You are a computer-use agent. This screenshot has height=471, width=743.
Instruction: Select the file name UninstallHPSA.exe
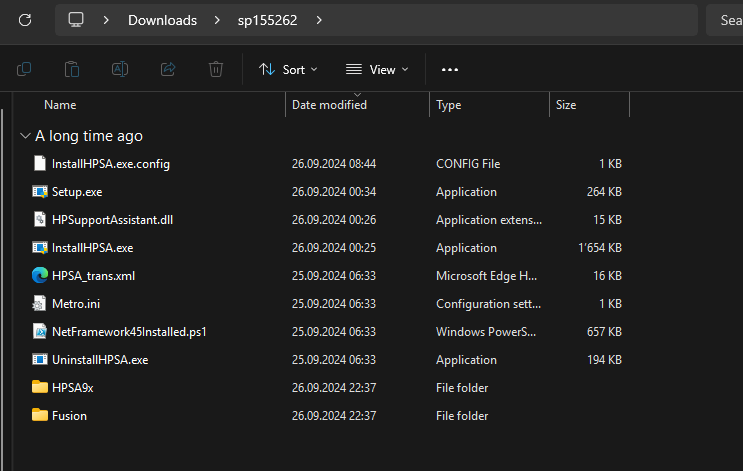point(100,360)
